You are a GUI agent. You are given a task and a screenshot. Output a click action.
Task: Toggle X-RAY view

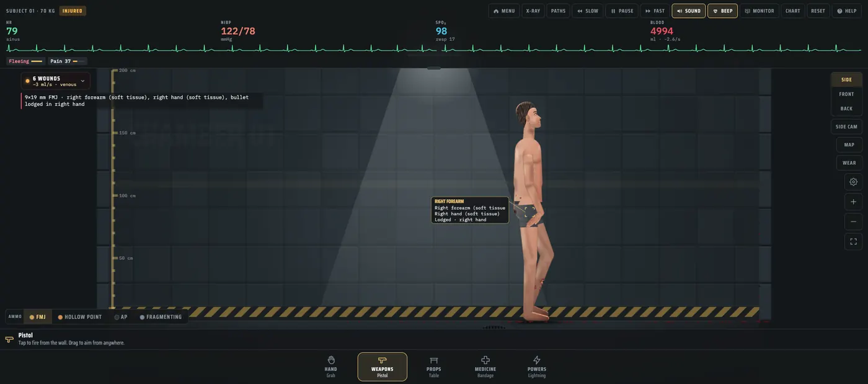pyautogui.click(x=533, y=11)
